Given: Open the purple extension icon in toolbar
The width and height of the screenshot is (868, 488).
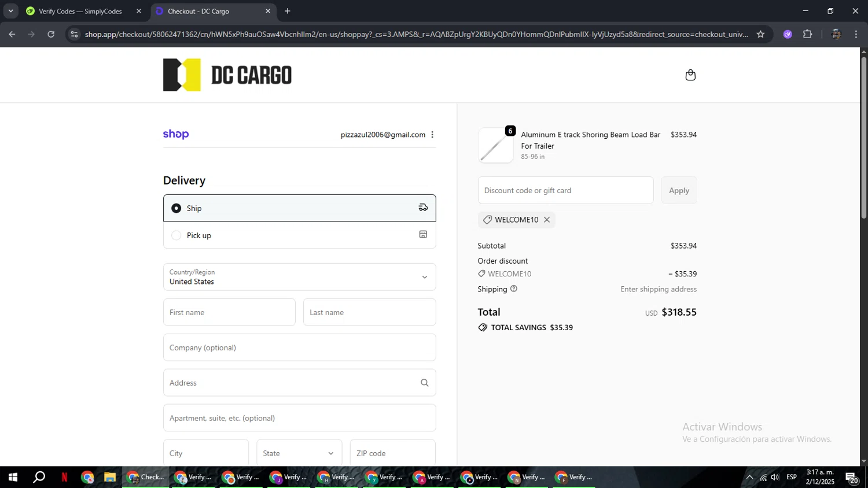Looking at the screenshot, I should click(788, 34).
